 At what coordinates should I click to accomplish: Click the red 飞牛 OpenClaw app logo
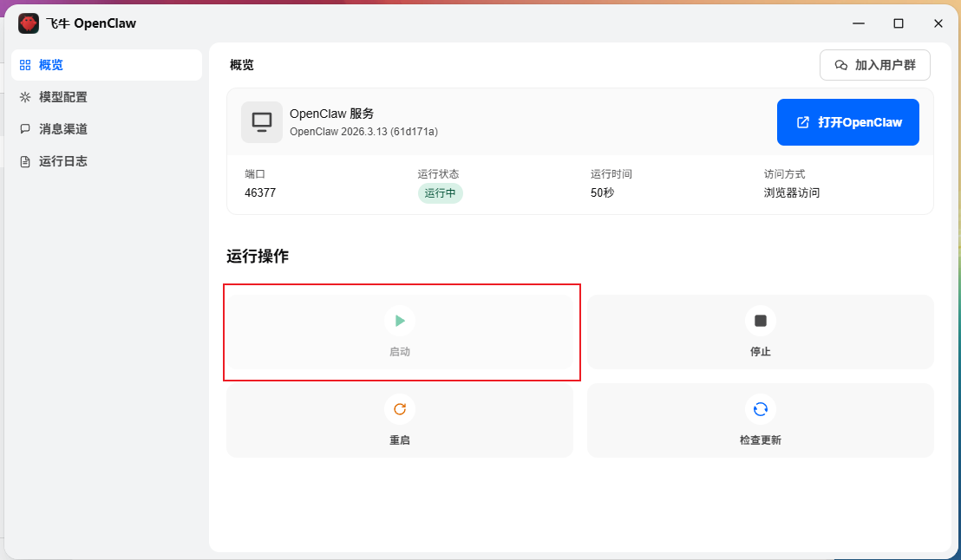pos(29,23)
